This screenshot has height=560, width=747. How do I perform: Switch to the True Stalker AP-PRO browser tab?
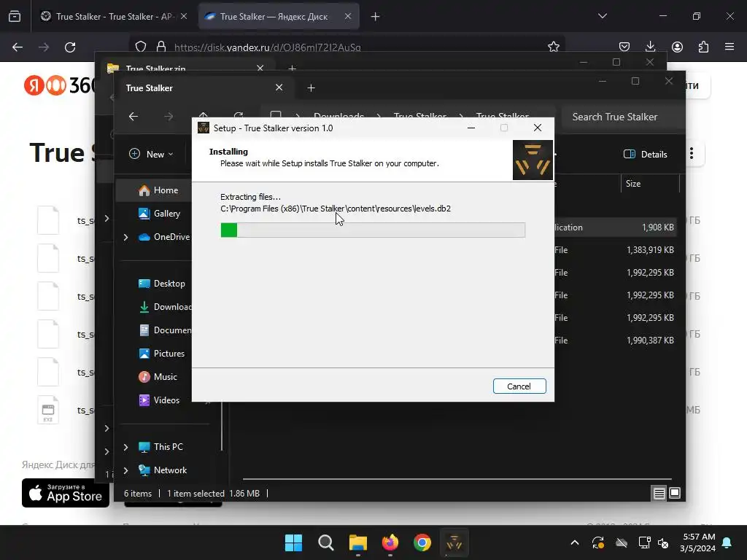coord(114,16)
